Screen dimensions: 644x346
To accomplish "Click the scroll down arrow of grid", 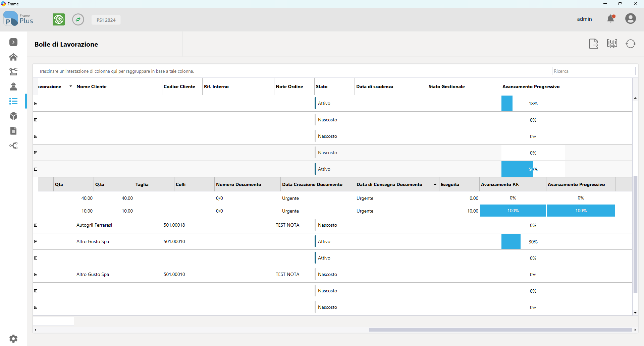I will click(635, 313).
